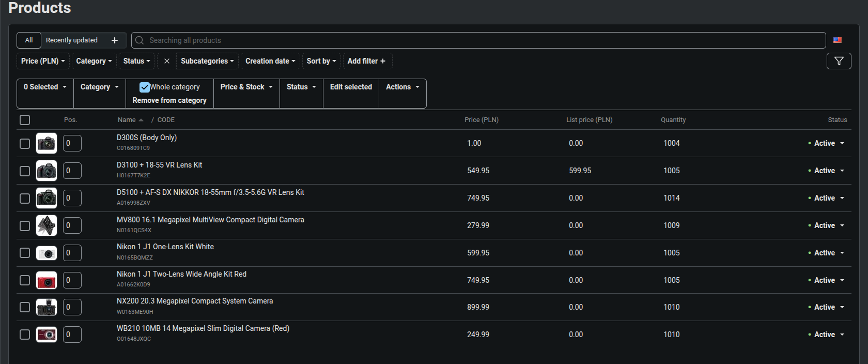Switch to the Recently updated tab

[x=72, y=40]
